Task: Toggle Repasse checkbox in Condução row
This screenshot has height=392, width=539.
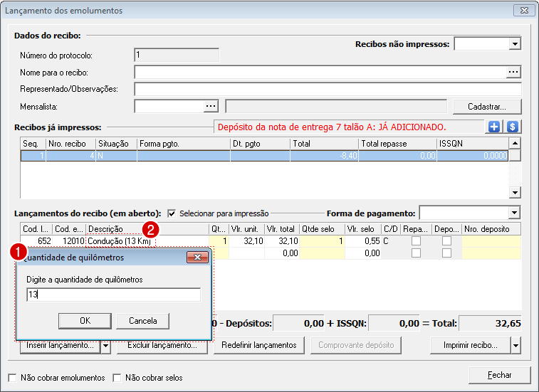Action: pos(416,241)
